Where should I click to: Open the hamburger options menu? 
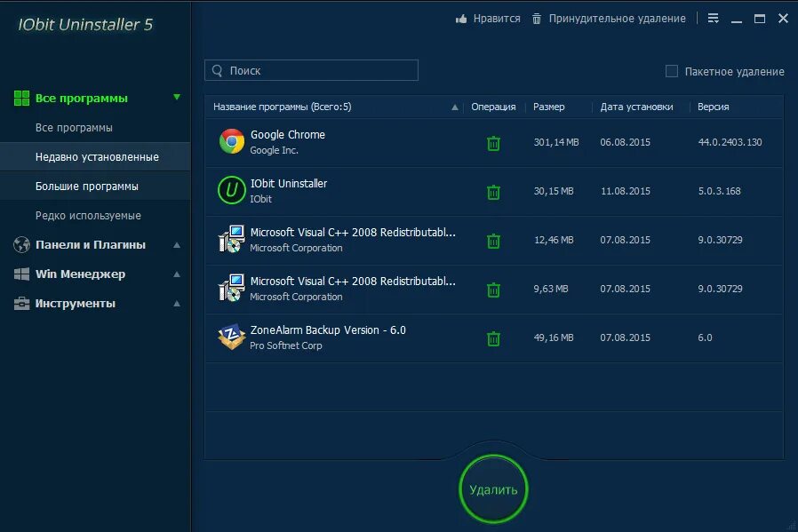pos(713,19)
